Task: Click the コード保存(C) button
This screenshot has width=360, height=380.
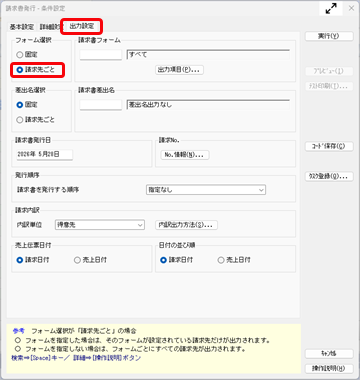Action: click(x=329, y=146)
